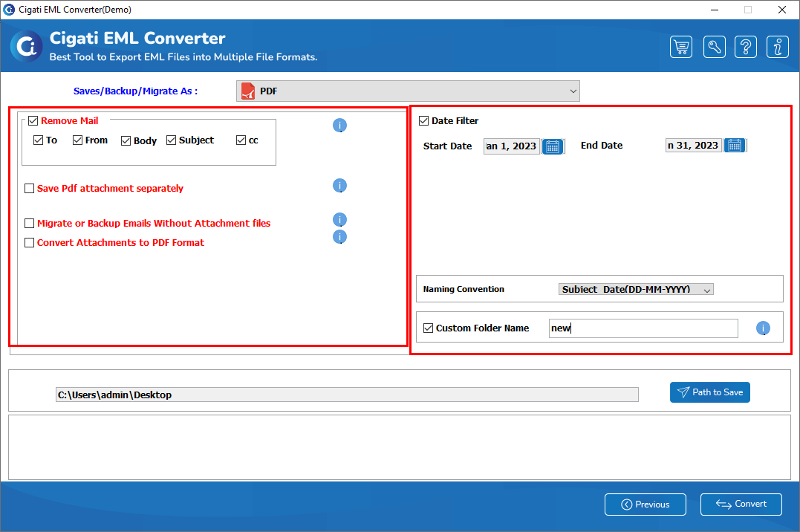800x532 pixels.
Task: Click info icon for Migrate or Backup Emails
Action: pyautogui.click(x=339, y=219)
